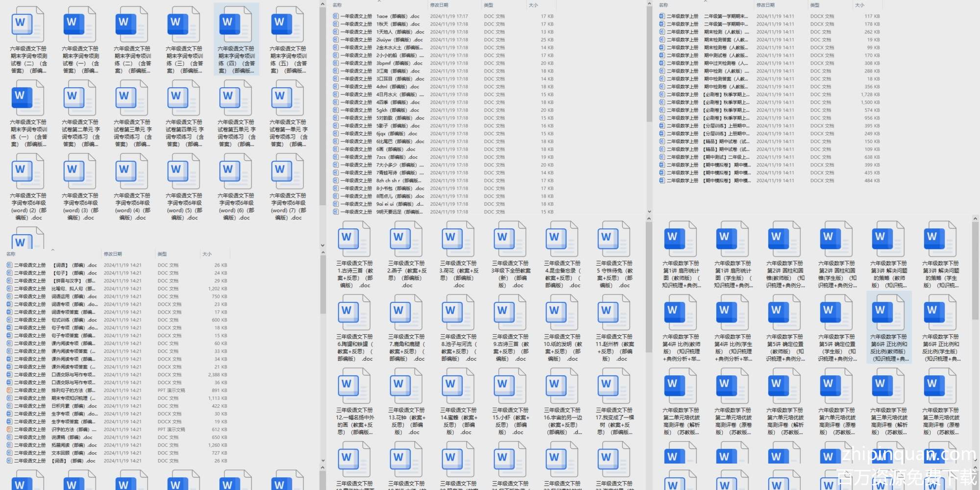
Task: Select 二年级语文上册 文本回顾（部编）.doc row
Action: [117, 453]
